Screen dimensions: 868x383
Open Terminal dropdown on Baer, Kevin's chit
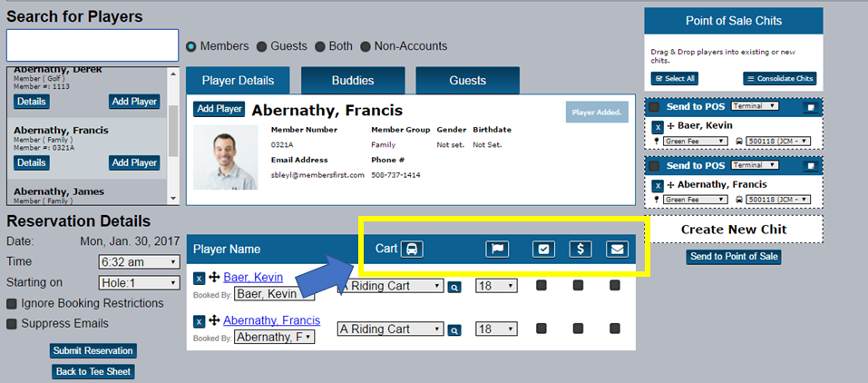click(755, 106)
